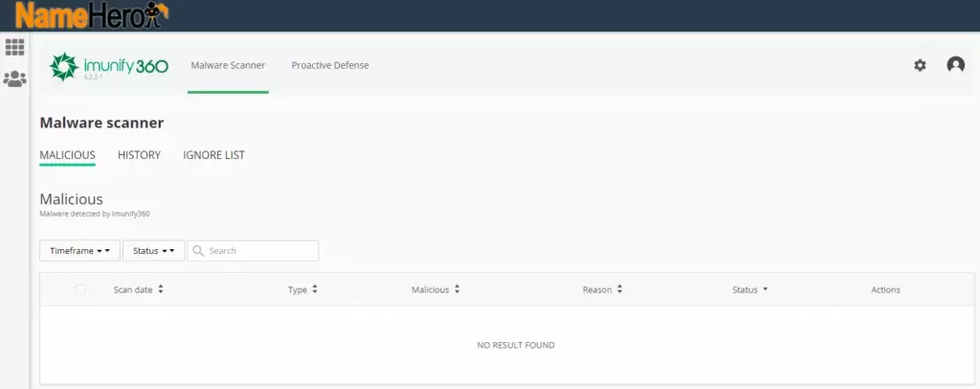Open the user profile avatar icon
Image resolution: width=980 pixels, height=389 pixels.
tap(956, 64)
